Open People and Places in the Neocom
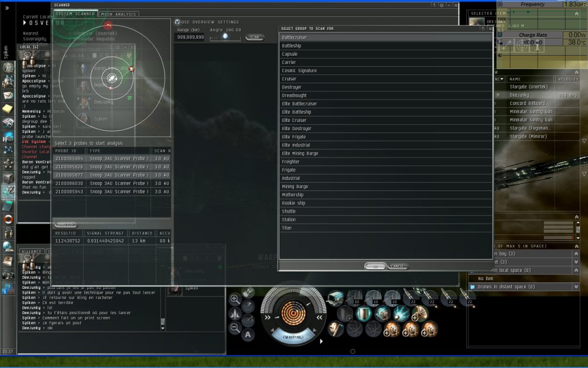This screenshot has width=588, height=368. [x=8, y=81]
